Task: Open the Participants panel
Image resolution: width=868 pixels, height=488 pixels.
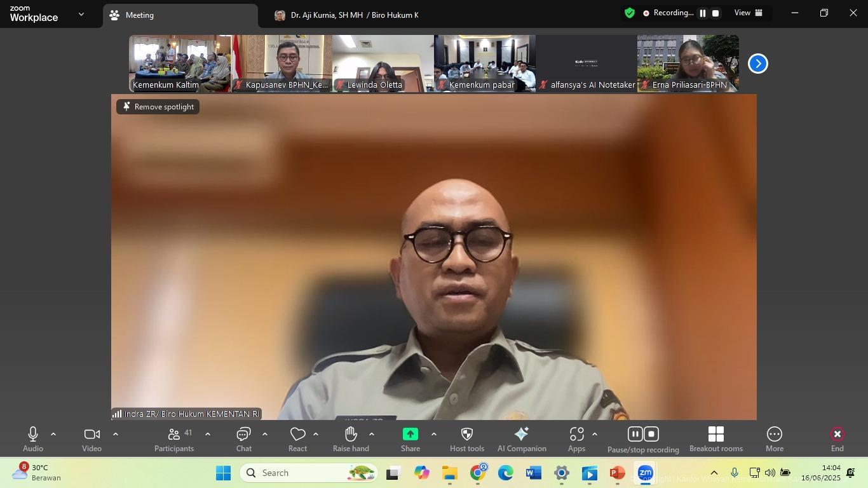Action: [x=173, y=439]
